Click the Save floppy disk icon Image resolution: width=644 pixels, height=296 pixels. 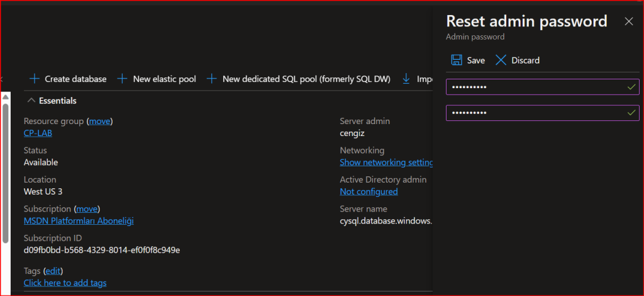[457, 60]
